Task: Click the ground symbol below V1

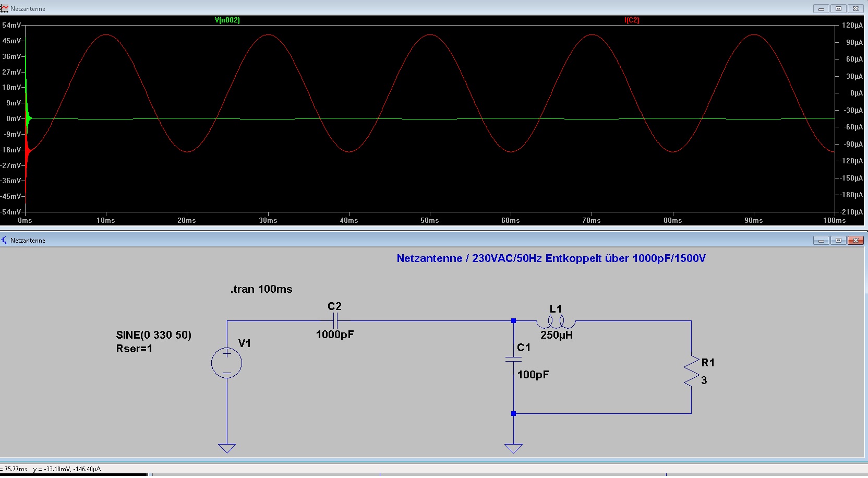Action: click(x=227, y=448)
